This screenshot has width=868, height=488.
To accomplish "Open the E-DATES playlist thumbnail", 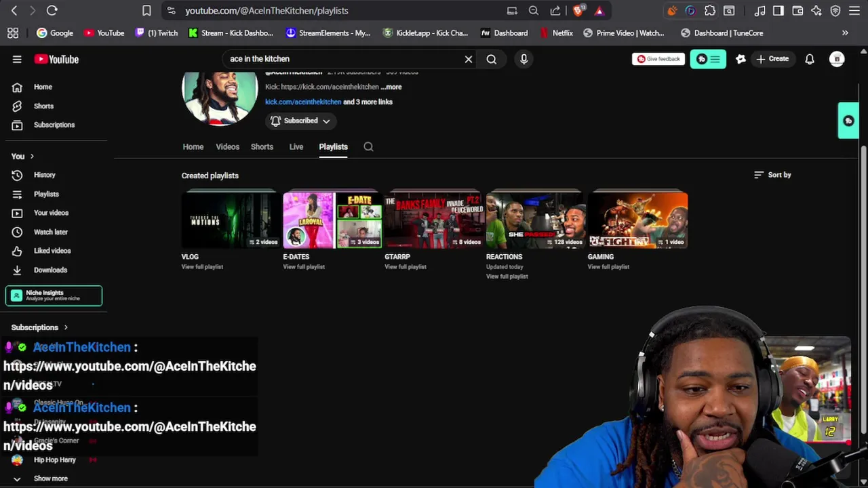I will [x=333, y=220].
